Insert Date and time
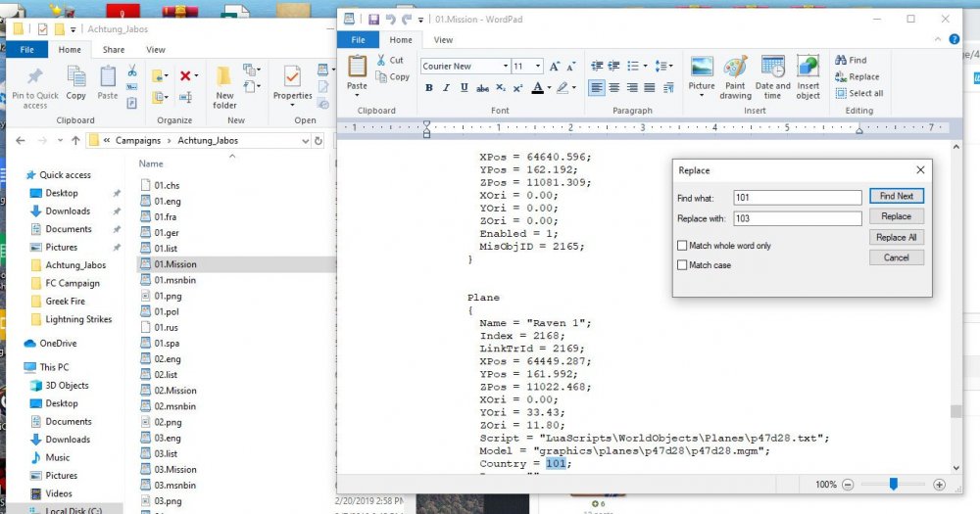This screenshot has height=514, width=980. tap(772, 74)
